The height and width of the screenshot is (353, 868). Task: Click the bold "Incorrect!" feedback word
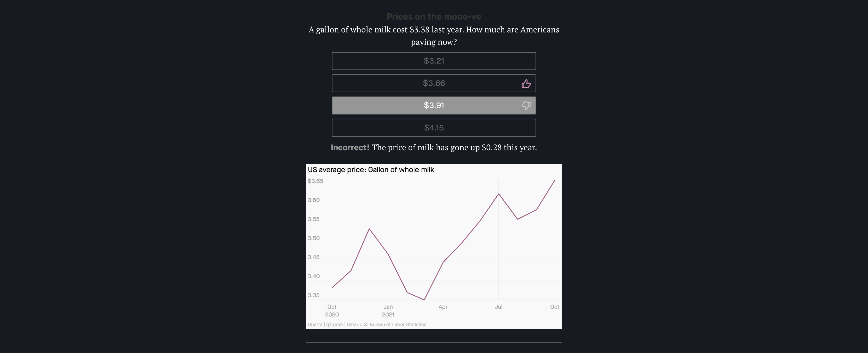click(350, 147)
